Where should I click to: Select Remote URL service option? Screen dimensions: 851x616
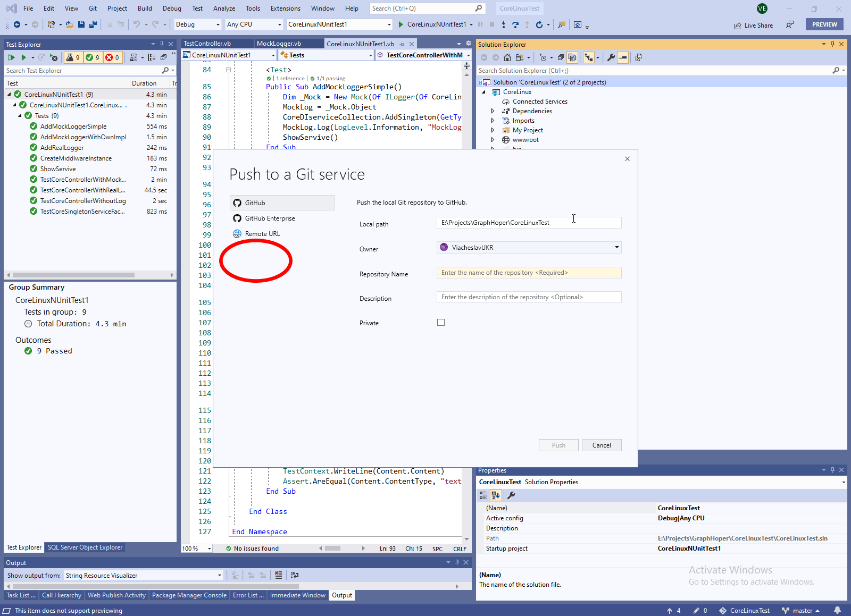pyautogui.click(x=282, y=234)
